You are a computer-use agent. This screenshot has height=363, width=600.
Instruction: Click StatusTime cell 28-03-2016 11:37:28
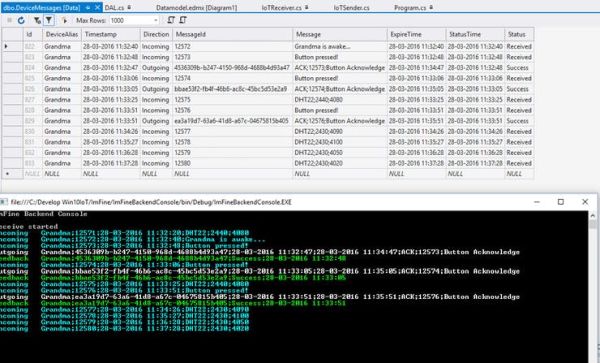[x=475, y=163]
